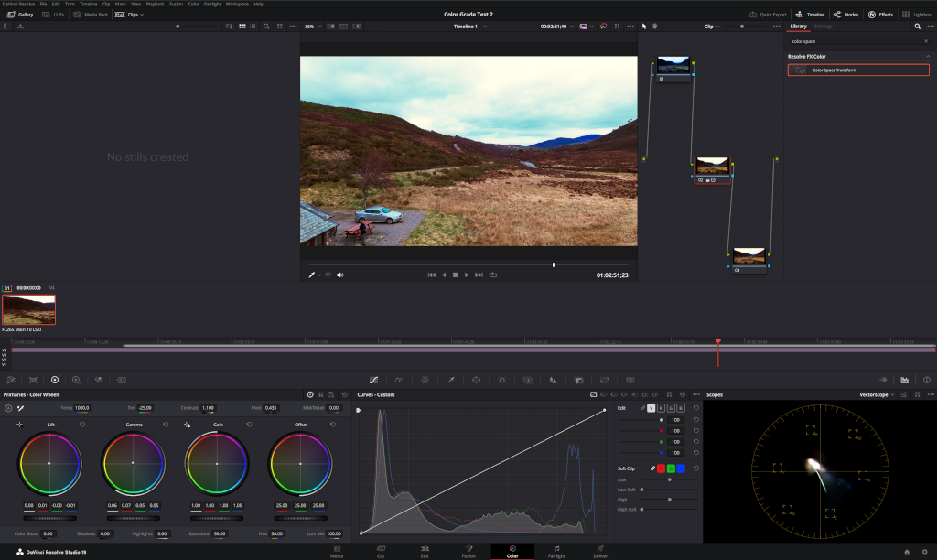Open the HDR palette icon
Viewport: 937px width, 560px height.
pos(77,380)
